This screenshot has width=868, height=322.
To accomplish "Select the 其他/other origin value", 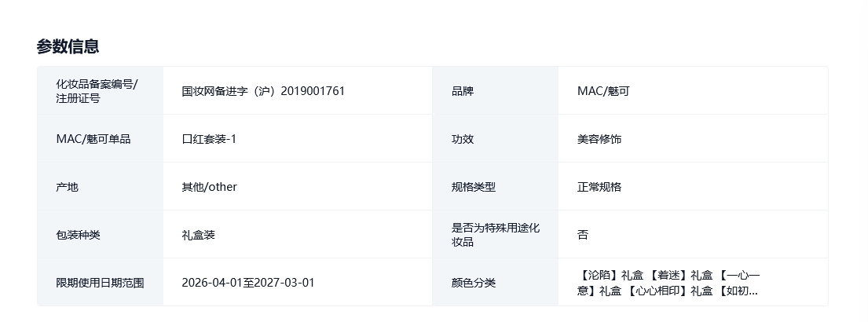I will pyautogui.click(x=209, y=187).
